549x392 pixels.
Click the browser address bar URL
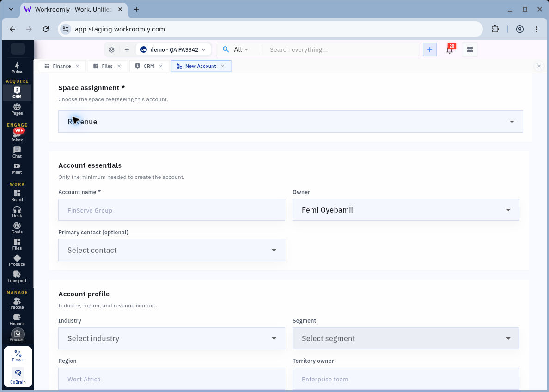point(120,29)
